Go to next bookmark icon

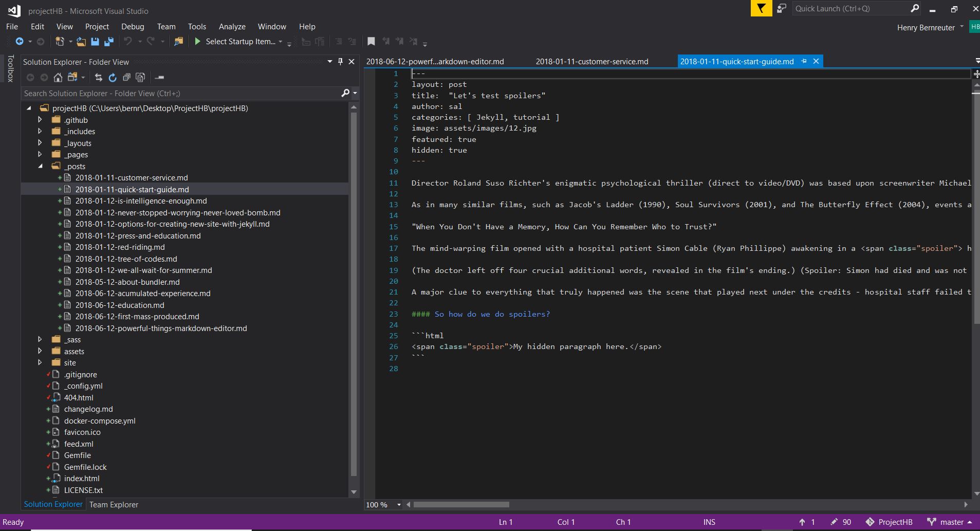click(x=399, y=42)
